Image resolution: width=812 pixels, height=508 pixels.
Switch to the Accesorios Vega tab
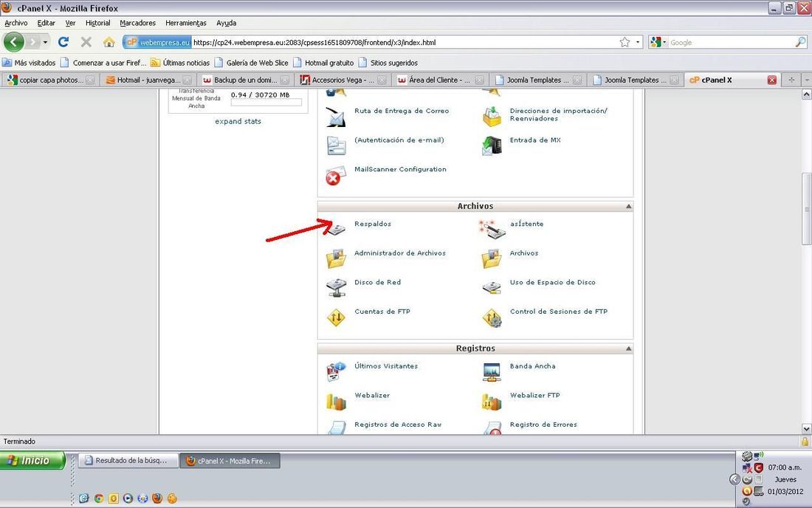coord(343,80)
